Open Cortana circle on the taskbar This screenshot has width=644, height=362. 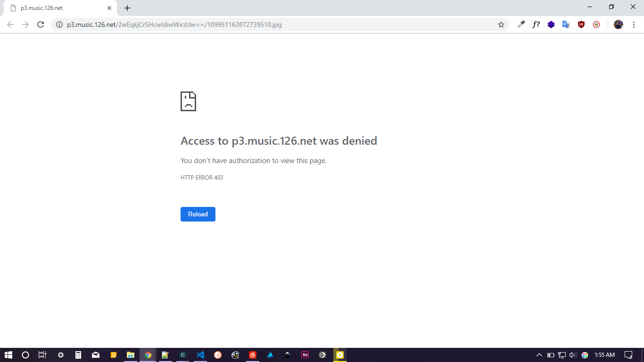click(25, 355)
